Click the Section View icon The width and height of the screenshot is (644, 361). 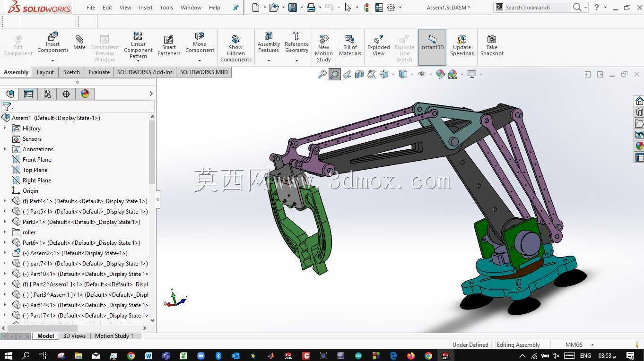click(x=359, y=74)
